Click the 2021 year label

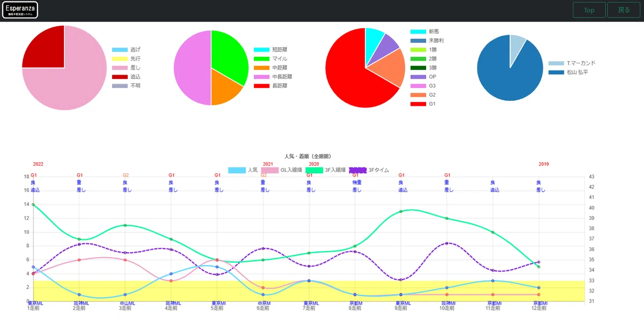268,164
